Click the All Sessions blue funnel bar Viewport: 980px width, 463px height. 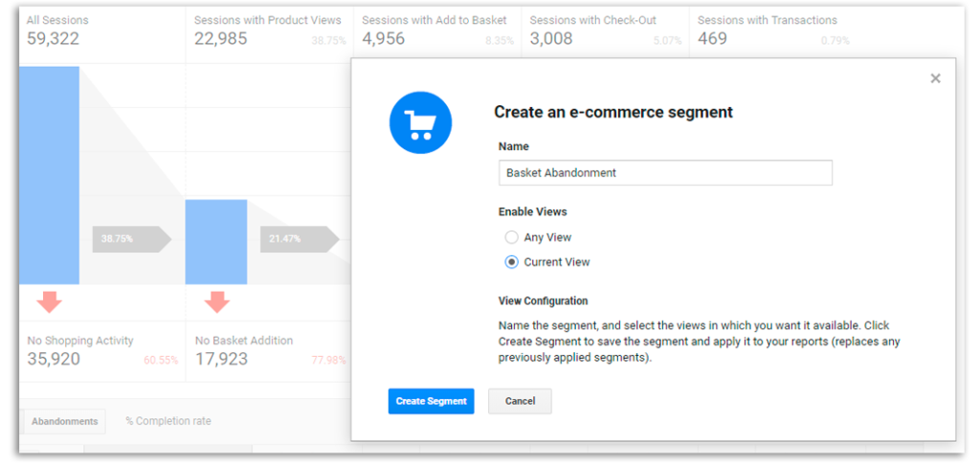click(49, 174)
